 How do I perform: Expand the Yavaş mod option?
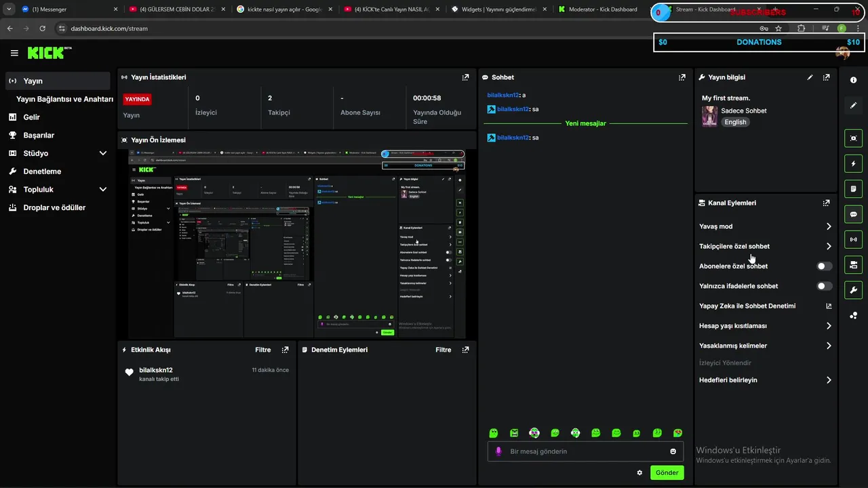coord(764,226)
